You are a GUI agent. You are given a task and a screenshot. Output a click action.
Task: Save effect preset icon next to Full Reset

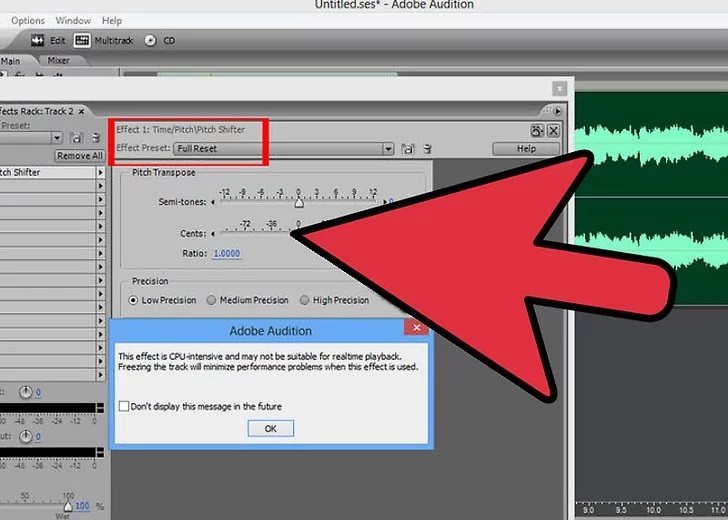(x=408, y=149)
